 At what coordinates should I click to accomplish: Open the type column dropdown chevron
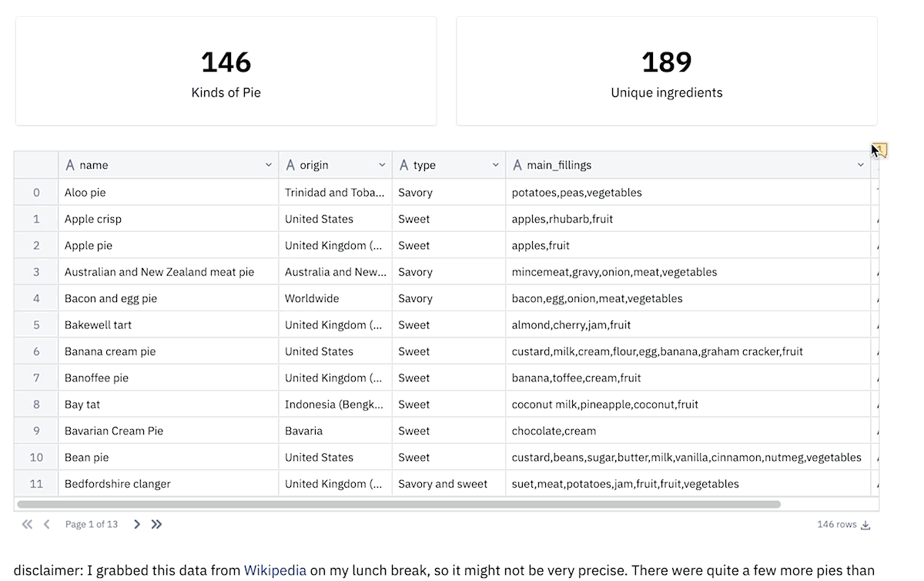(496, 165)
